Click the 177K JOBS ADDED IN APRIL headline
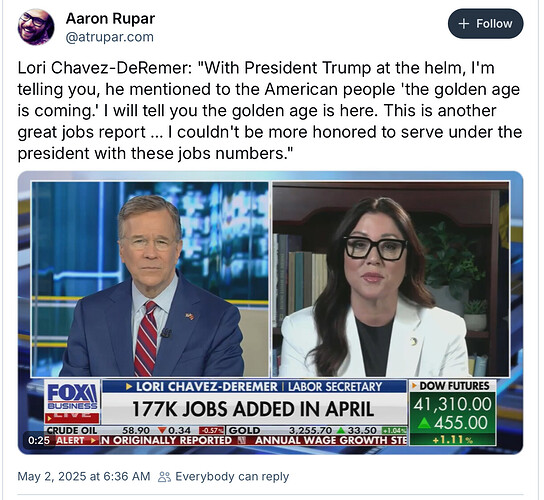Viewport: 544px width, 500px height. pyautogui.click(x=253, y=409)
